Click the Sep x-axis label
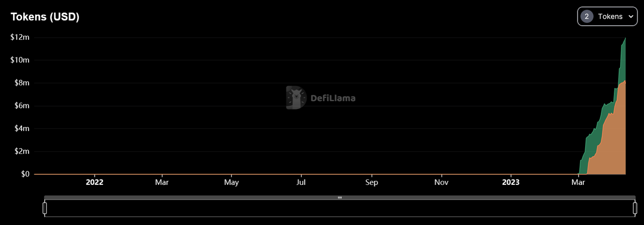This screenshot has height=225, width=644. [x=372, y=182]
